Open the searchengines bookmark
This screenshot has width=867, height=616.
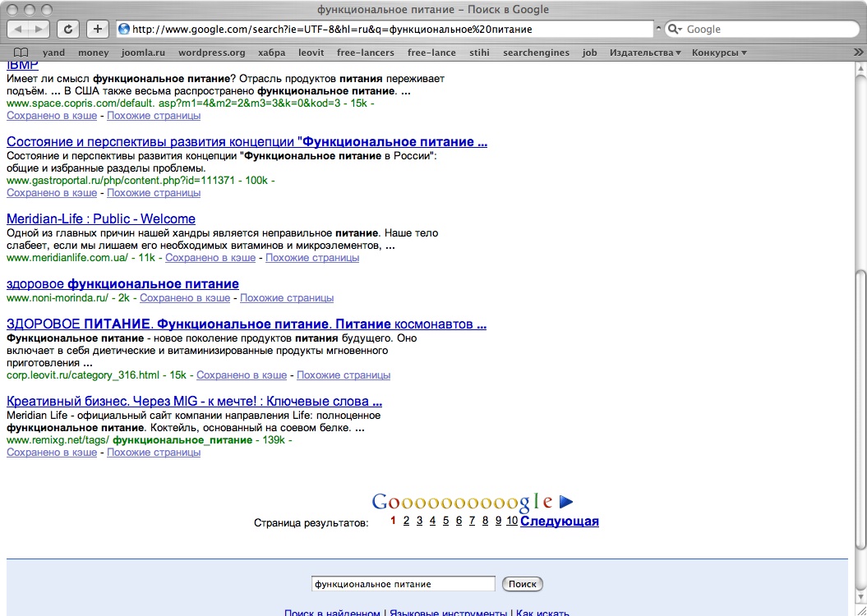click(x=536, y=53)
